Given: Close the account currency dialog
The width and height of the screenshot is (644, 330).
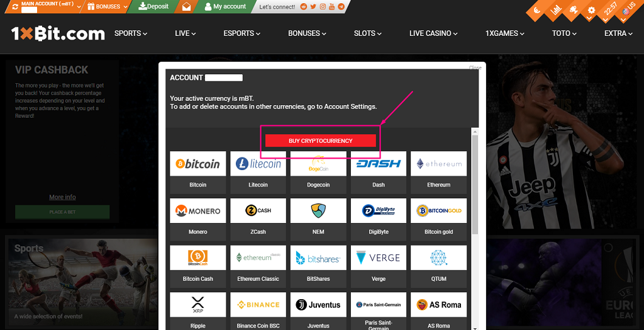Looking at the screenshot, I should pyautogui.click(x=475, y=67).
